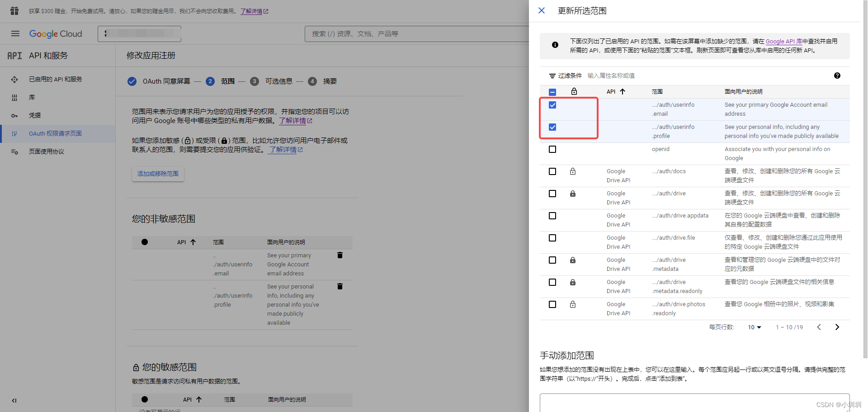Click the panel vertical scrollbar
Viewport: 868px width, 412px height.
(865, 179)
